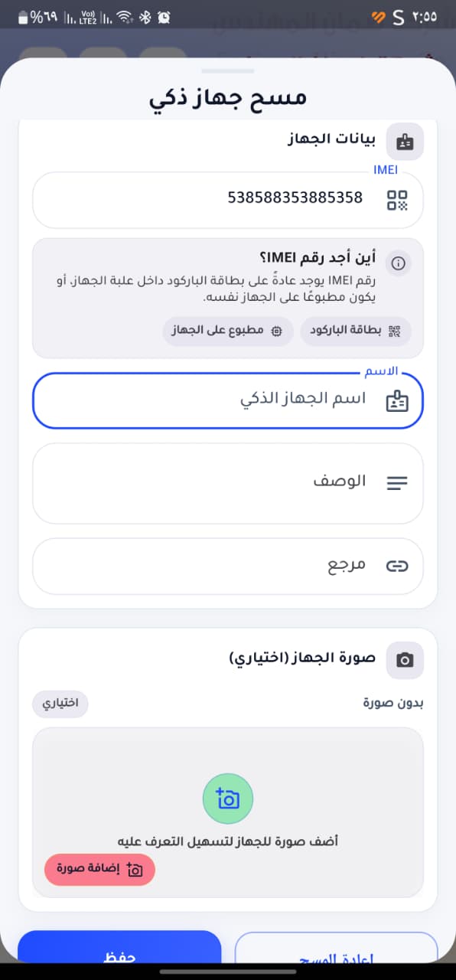Select the مطبوع على الجهاز chip
This screenshot has width=456, height=980.
click(227, 331)
